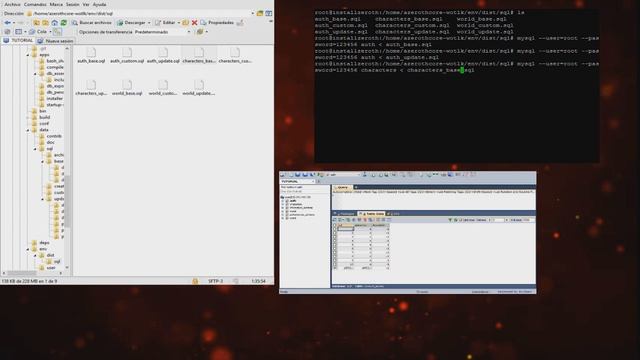The width and height of the screenshot is (640, 360).
Task: Open the parent directory icon in WinSCP
Action: 36,23
